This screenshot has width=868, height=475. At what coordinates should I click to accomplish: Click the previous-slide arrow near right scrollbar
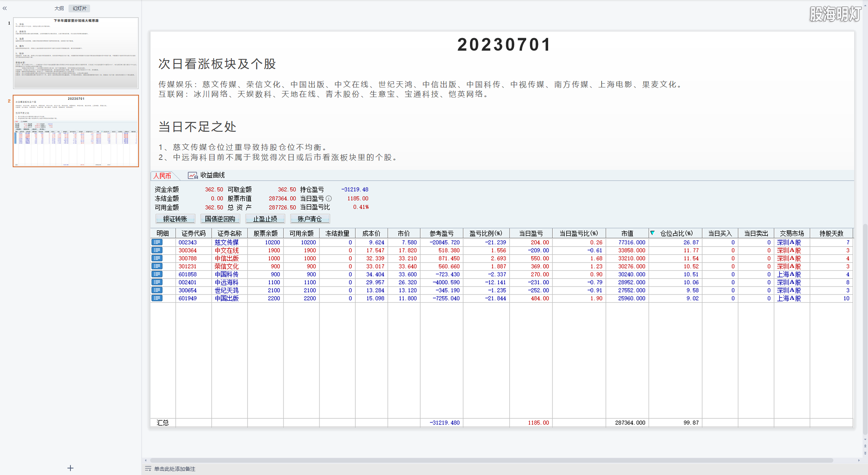[x=865, y=446]
